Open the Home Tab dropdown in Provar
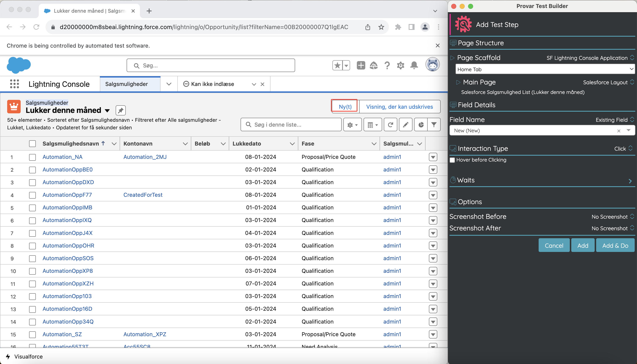Screen dimensions: 637x364 pyautogui.click(x=545, y=69)
